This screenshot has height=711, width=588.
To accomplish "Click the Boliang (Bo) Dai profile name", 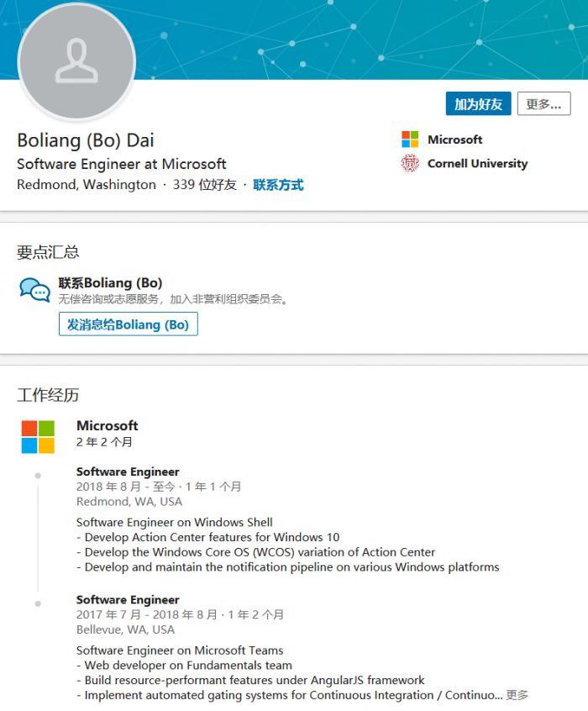I will coord(86,140).
